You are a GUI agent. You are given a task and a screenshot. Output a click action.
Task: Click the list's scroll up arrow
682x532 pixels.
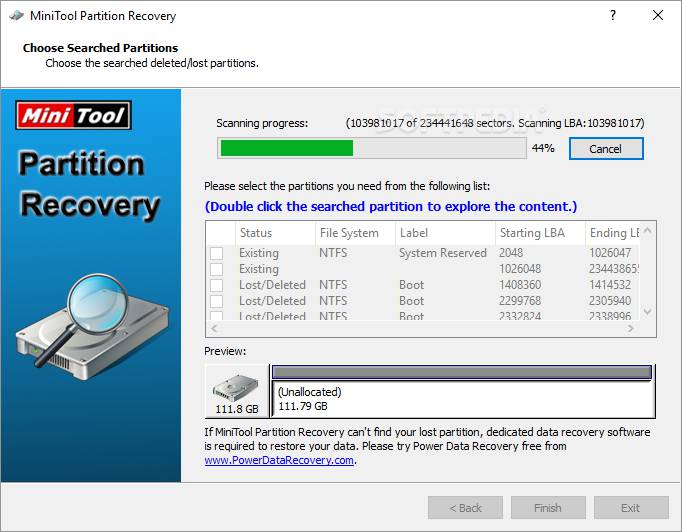point(647,230)
